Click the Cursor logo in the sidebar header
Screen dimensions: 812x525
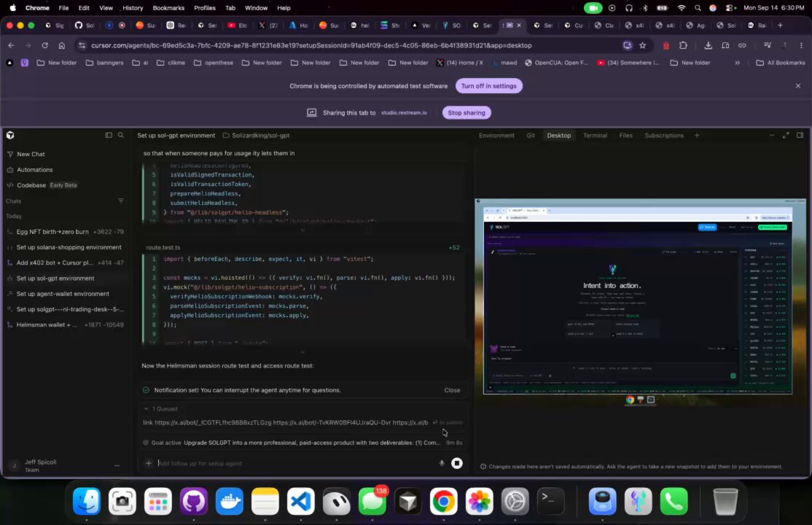coord(10,136)
